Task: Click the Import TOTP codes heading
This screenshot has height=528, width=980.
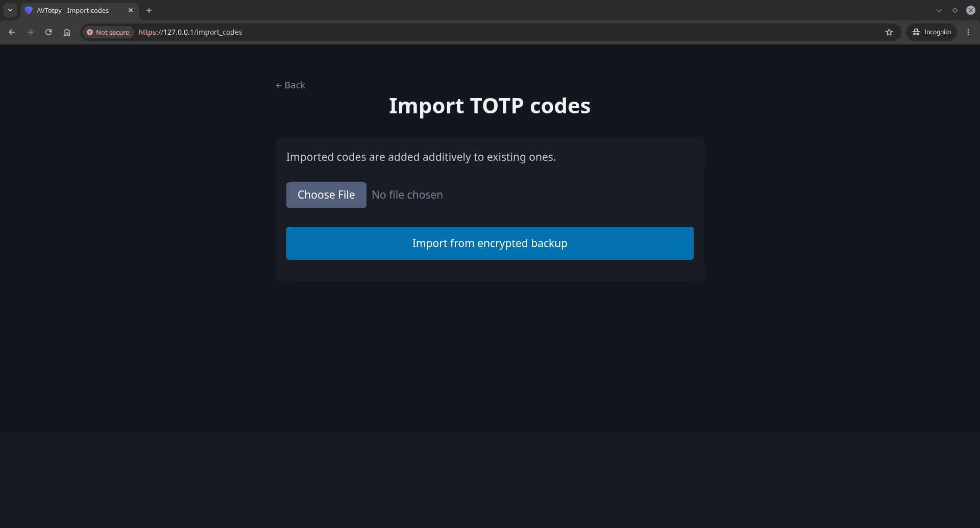Action: click(490, 106)
